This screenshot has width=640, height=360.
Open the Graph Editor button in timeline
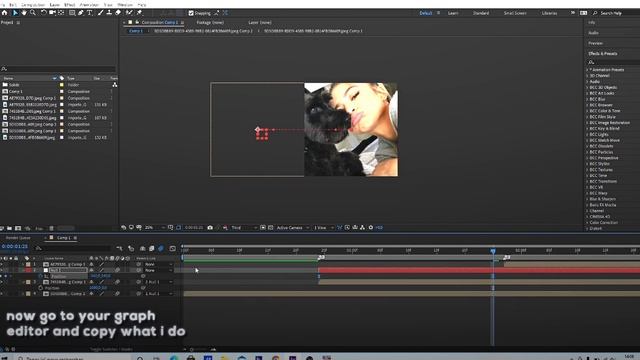tap(173, 248)
